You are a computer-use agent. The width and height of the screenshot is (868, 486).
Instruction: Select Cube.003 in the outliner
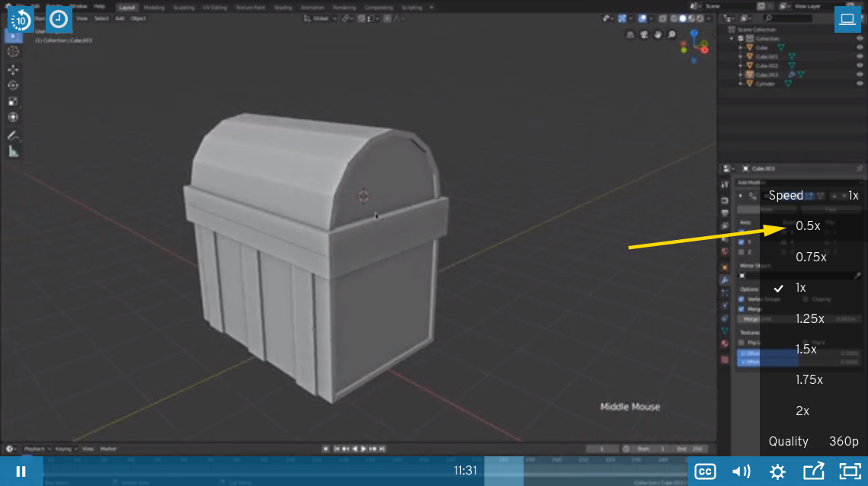pyautogui.click(x=766, y=75)
